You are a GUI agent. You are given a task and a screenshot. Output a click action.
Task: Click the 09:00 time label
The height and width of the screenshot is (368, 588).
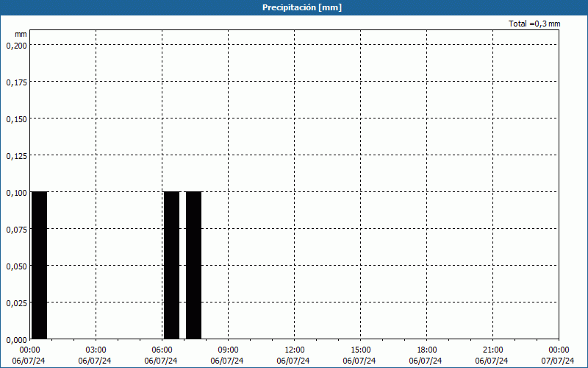[228, 350]
